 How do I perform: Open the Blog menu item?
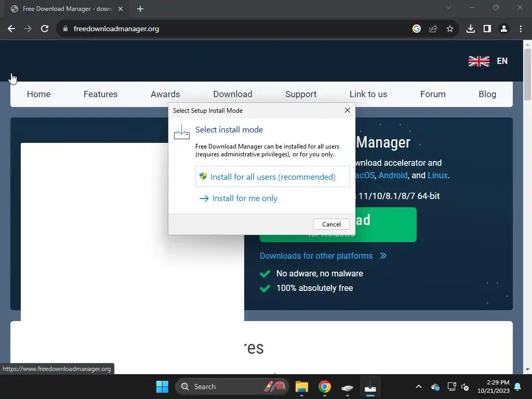pos(487,95)
